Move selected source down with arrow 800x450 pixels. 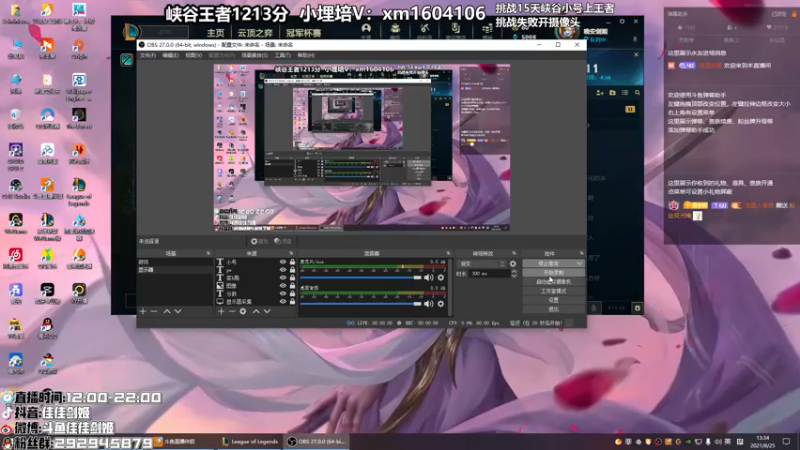click(267, 311)
